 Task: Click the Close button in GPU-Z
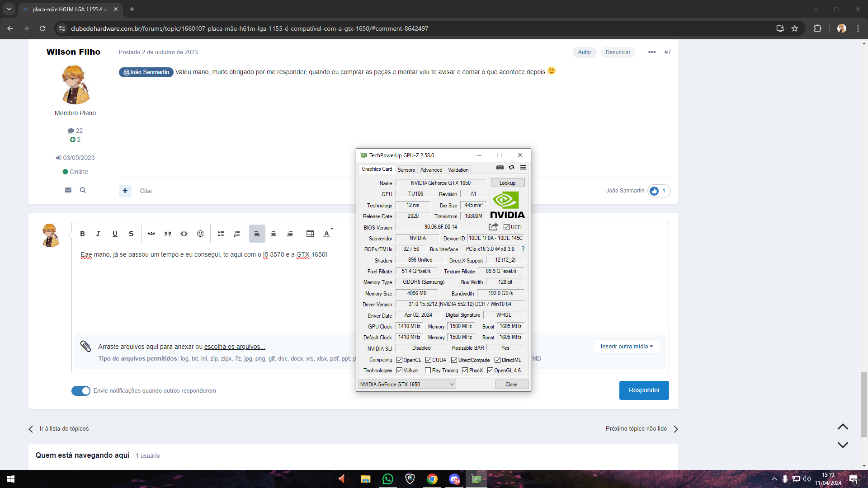(x=511, y=385)
